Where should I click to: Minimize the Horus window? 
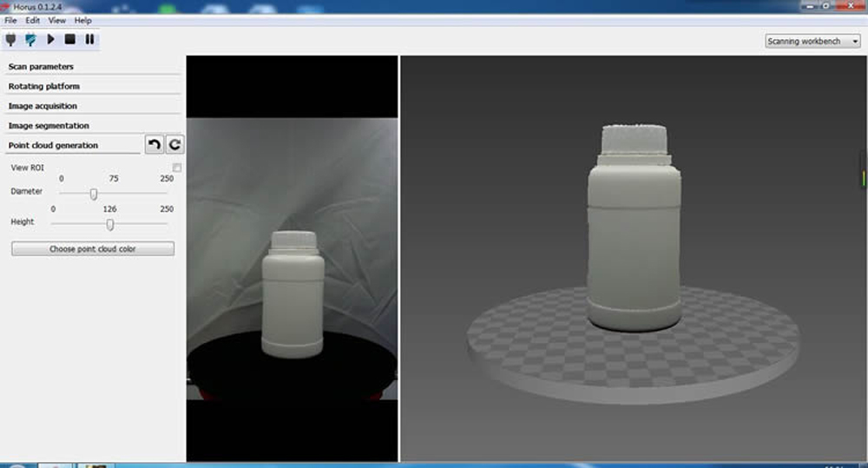pos(811,5)
